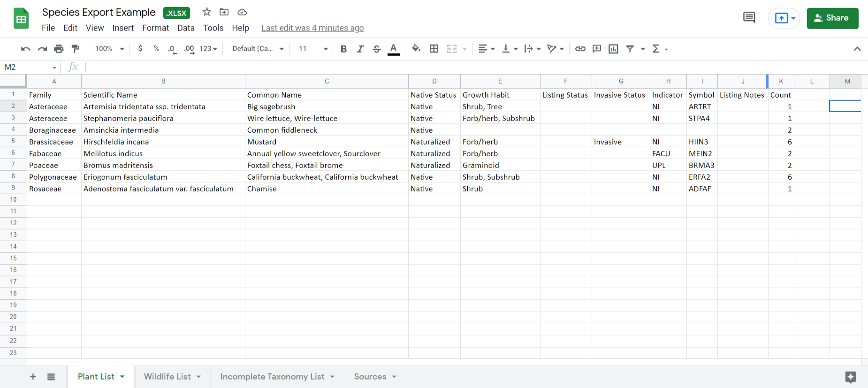The height and width of the screenshot is (388, 868).
Task: Open the fill color picker
Action: (416, 49)
